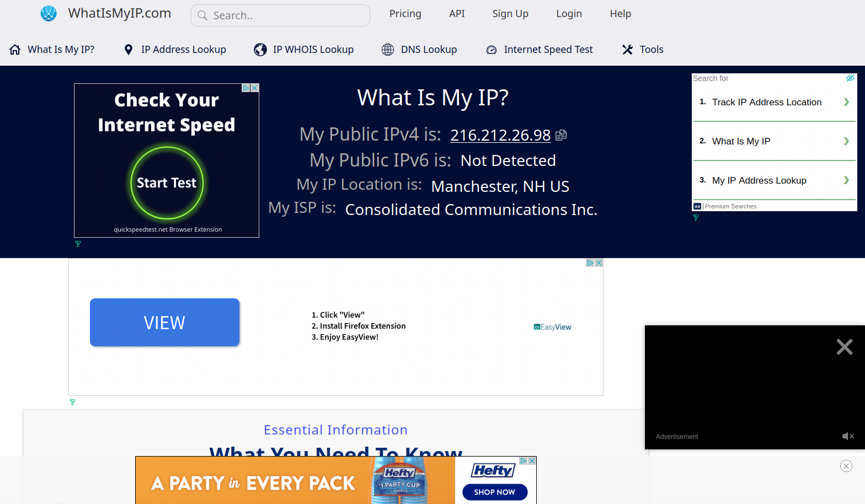Image resolution: width=865 pixels, height=504 pixels.
Task: Expand Track IP Address Location chevron
Action: (846, 102)
